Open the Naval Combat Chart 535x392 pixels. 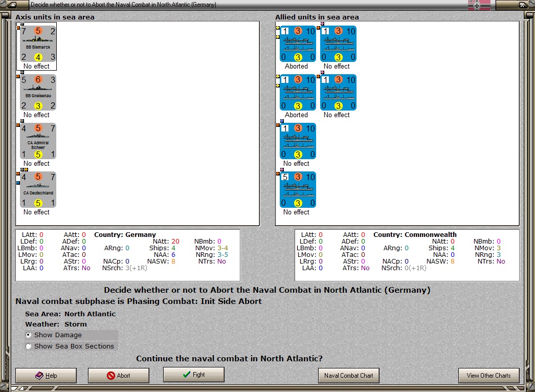pyautogui.click(x=348, y=376)
